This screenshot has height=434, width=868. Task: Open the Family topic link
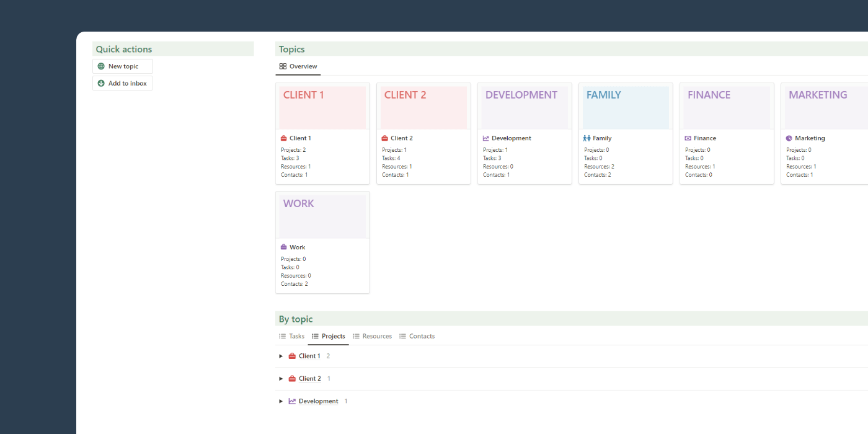[602, 138]
